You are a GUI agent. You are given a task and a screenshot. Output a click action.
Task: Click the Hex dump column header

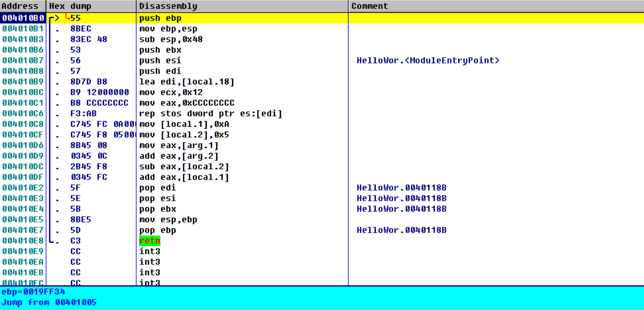click(70, 6)
